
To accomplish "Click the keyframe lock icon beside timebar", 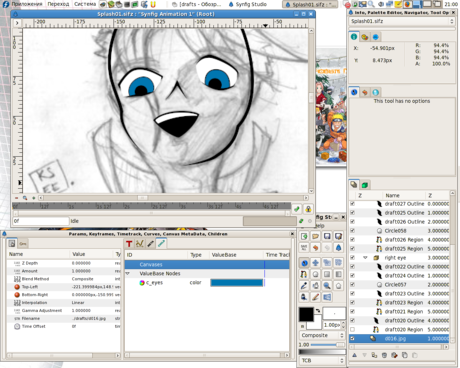I will pos(308,209).
